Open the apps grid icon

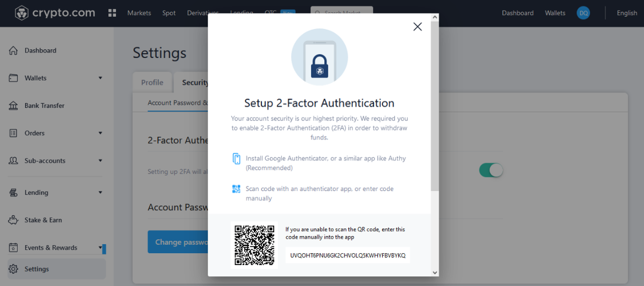pos(112,13)
